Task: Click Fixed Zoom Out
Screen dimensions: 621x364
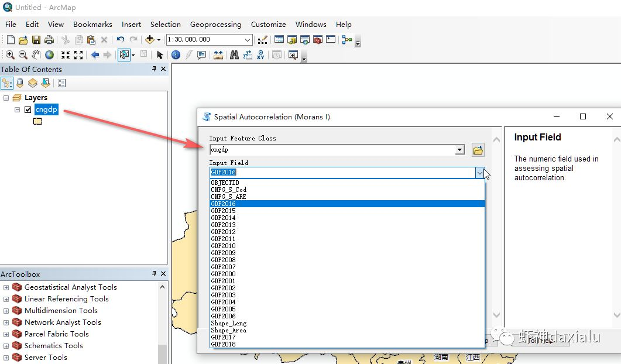Action: (78, 55)
